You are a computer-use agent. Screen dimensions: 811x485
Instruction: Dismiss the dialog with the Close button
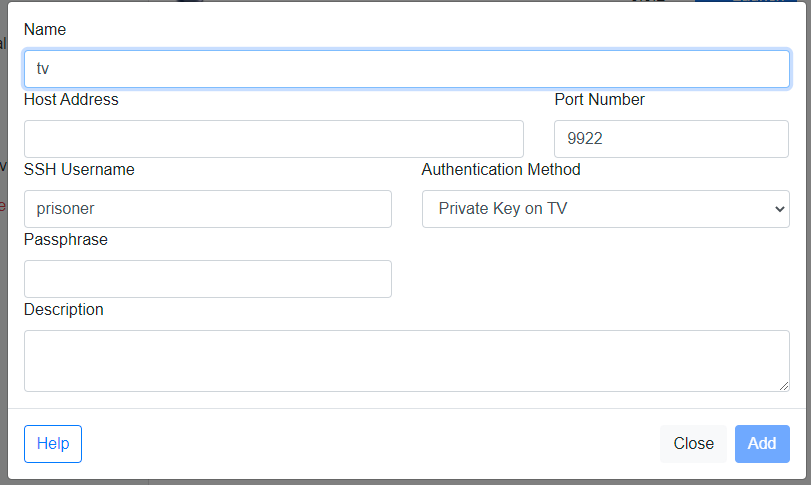pyautogui.click(x=693, y=444)
